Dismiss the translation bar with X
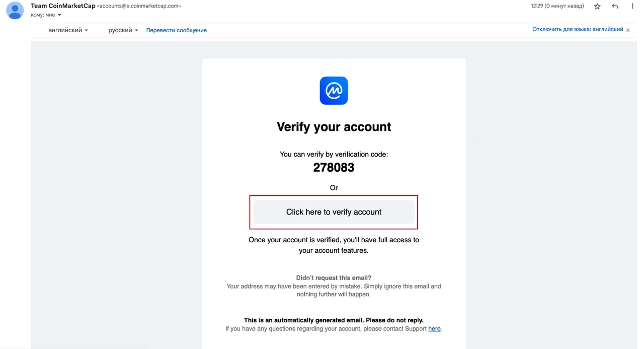The width and height of the screenshot is (644, 349). coord(628,30)
